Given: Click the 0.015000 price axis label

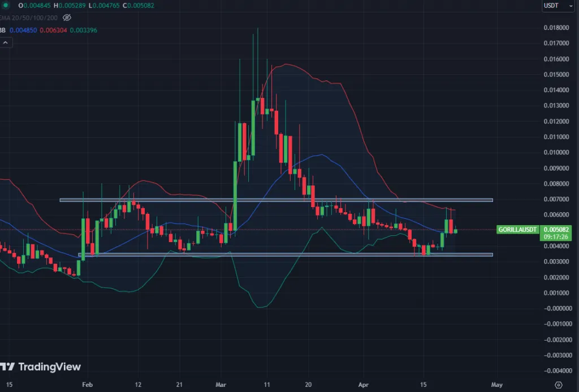Looking at the screenshot, I should (x=556, y=75).
